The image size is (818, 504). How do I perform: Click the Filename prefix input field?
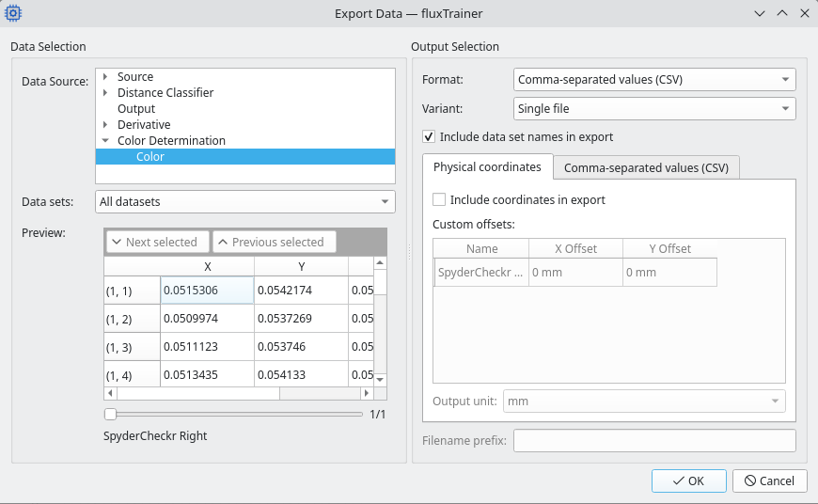click(654, 441)
